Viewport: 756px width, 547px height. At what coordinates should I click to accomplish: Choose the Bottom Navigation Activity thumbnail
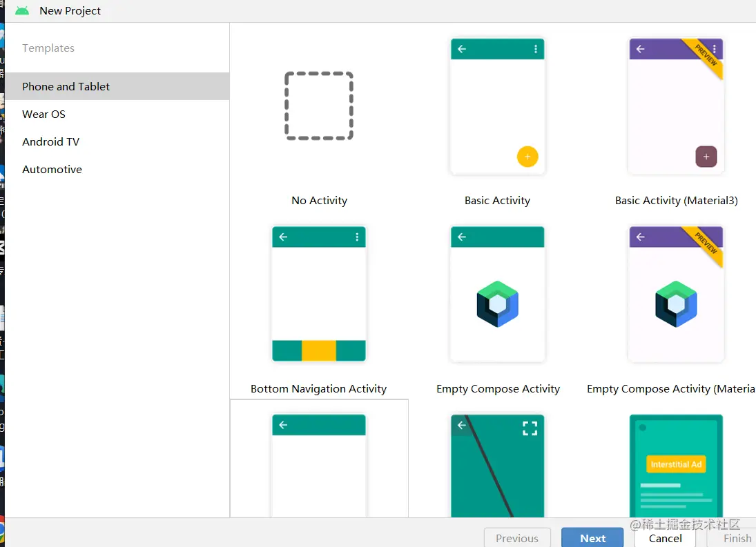319,294
